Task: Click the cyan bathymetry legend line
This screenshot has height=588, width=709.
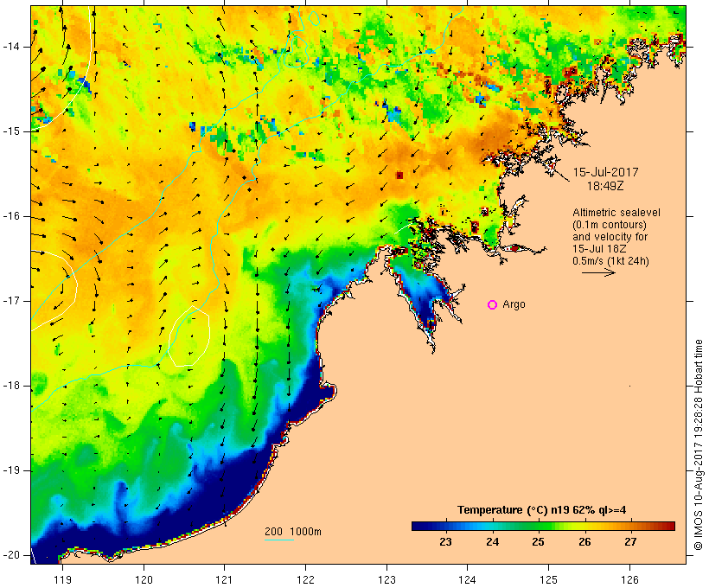Action: 279,540
